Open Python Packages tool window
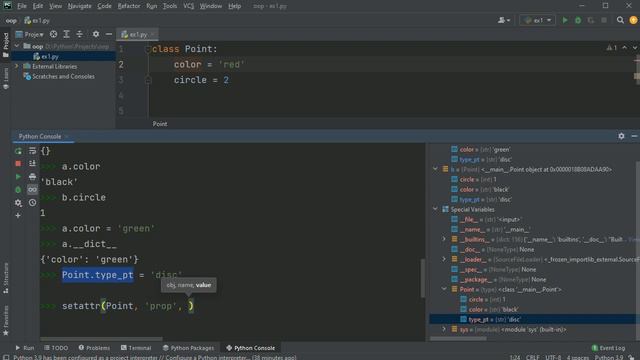640x360 pixels. pos(188,348)
